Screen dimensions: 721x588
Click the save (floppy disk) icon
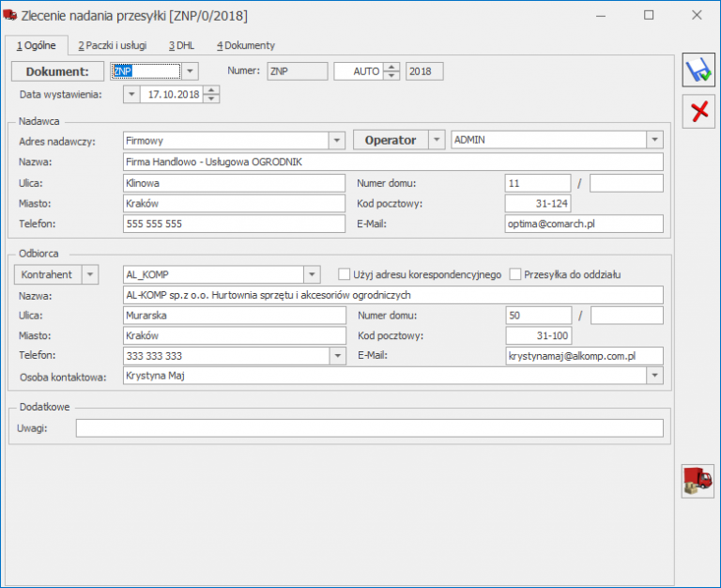[698, 70]
